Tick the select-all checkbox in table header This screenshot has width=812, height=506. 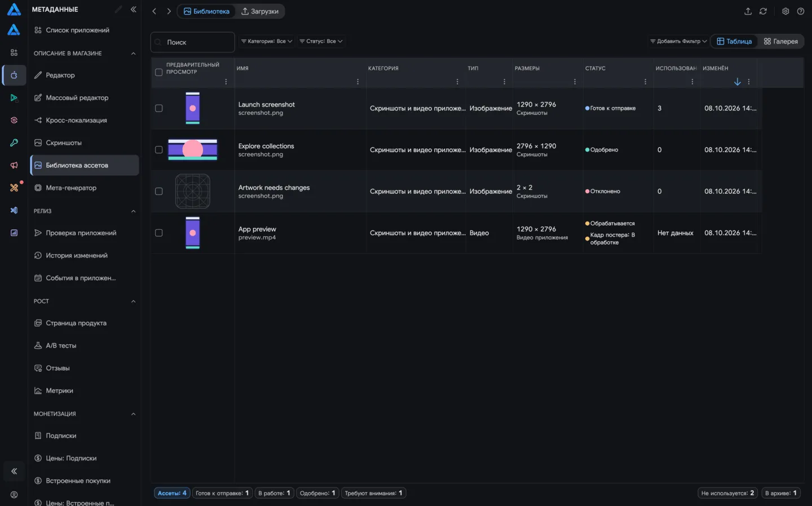158,72
